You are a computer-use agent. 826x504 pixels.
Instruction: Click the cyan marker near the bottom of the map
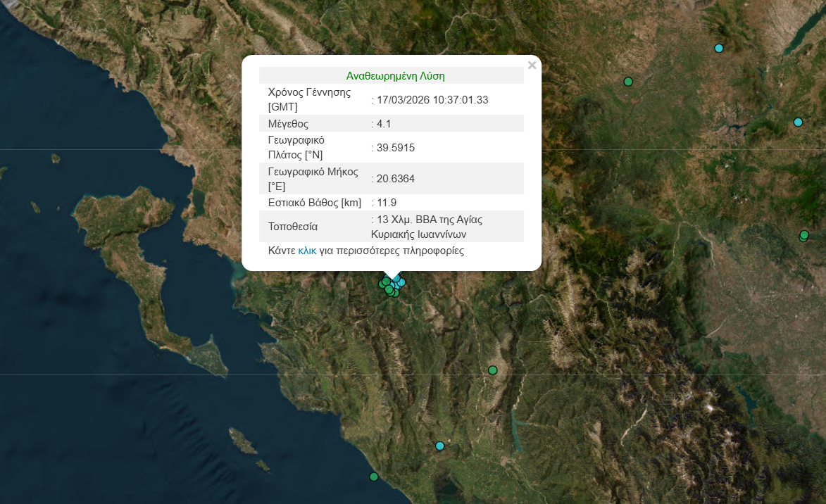click(440, 446)
